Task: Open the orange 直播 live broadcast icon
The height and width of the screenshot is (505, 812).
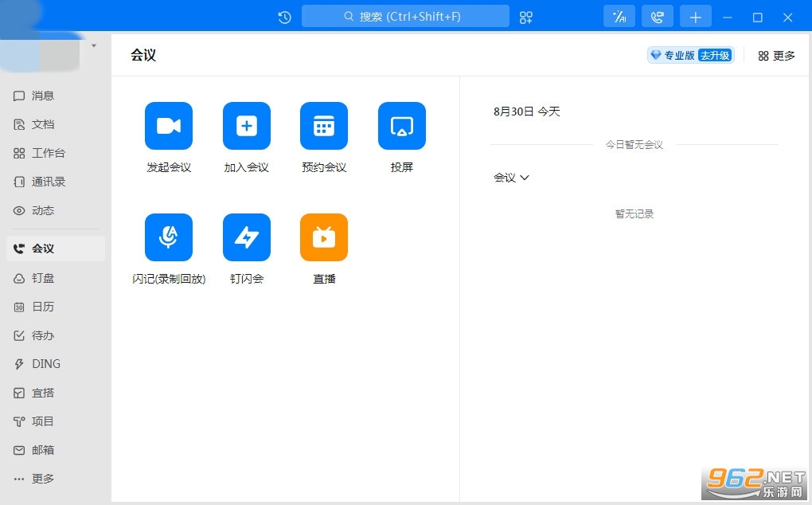Action: (324, 237)
